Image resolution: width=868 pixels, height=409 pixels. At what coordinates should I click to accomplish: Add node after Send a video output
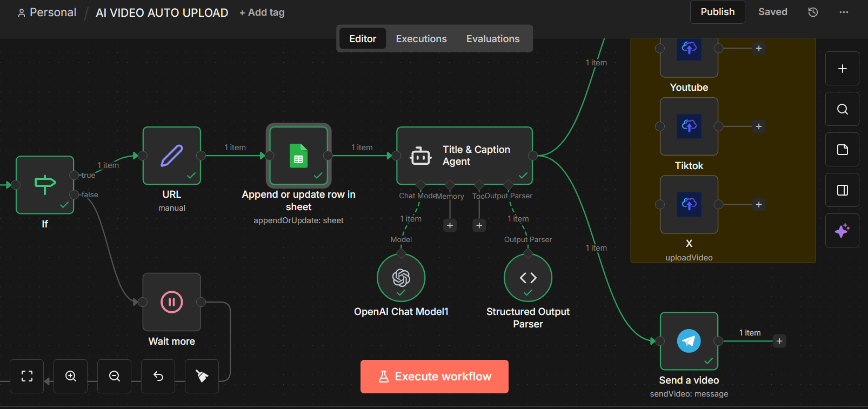pos(779,341)
